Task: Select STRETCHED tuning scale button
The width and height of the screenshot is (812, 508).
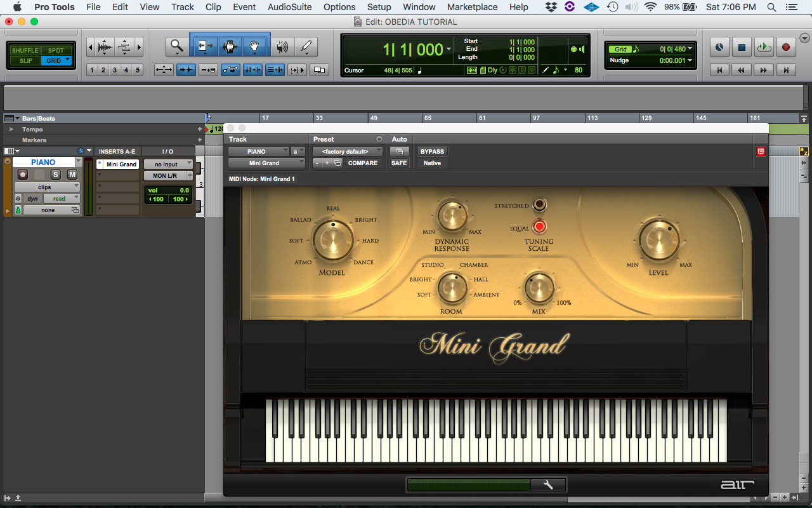Action: coord(539,205)
